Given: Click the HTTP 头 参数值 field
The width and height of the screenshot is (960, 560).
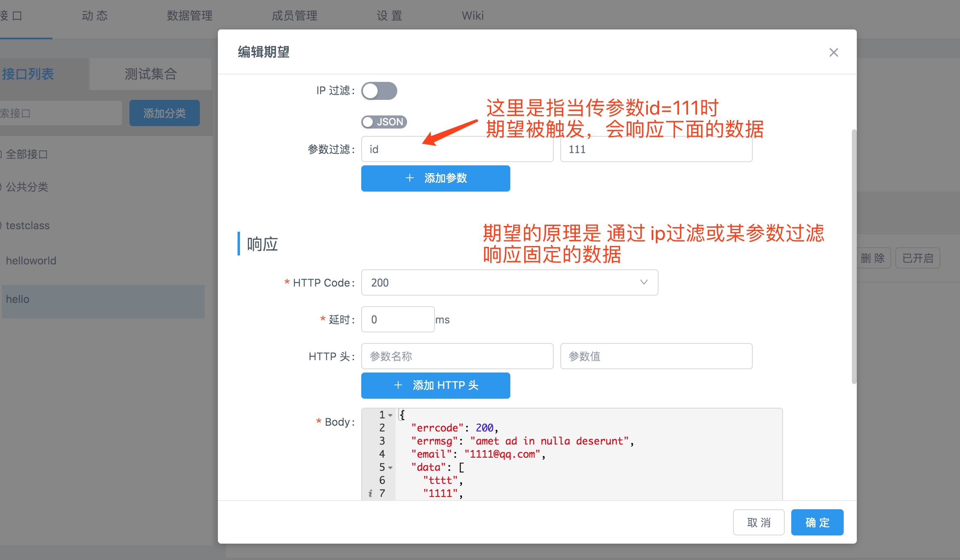Looking at the screenshot, I should tap(656, 356).
